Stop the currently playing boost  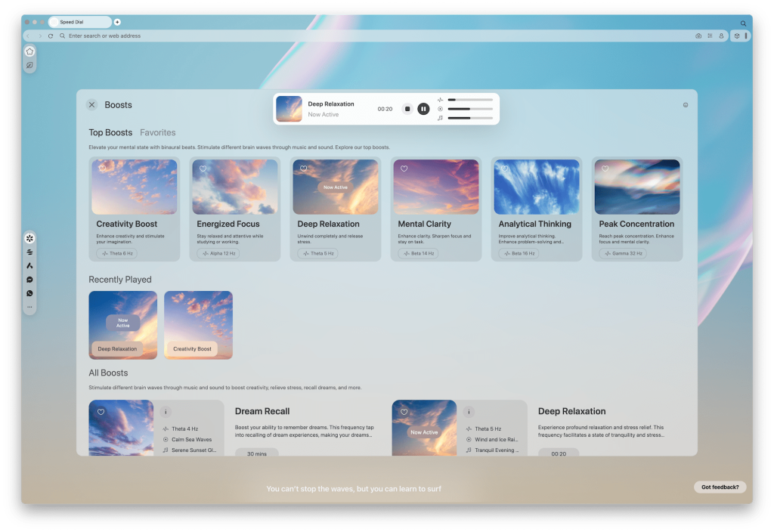(x=407, y=109)
